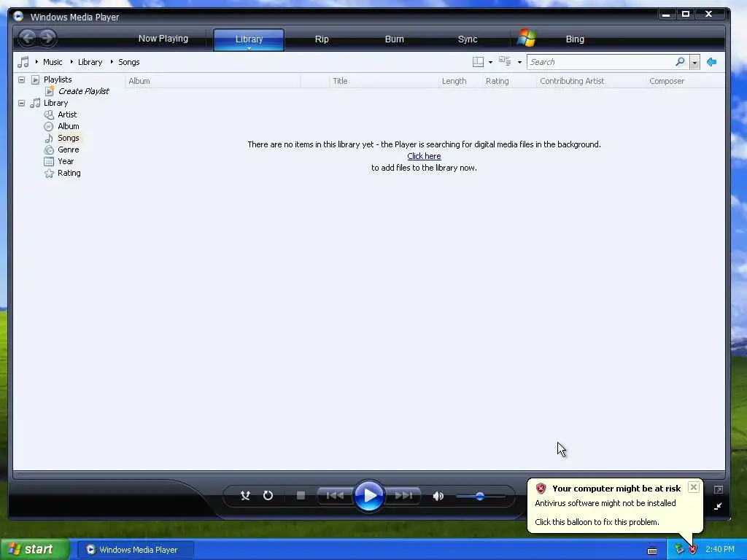Click Windows Media Player taskbar button

coord(136,550)
